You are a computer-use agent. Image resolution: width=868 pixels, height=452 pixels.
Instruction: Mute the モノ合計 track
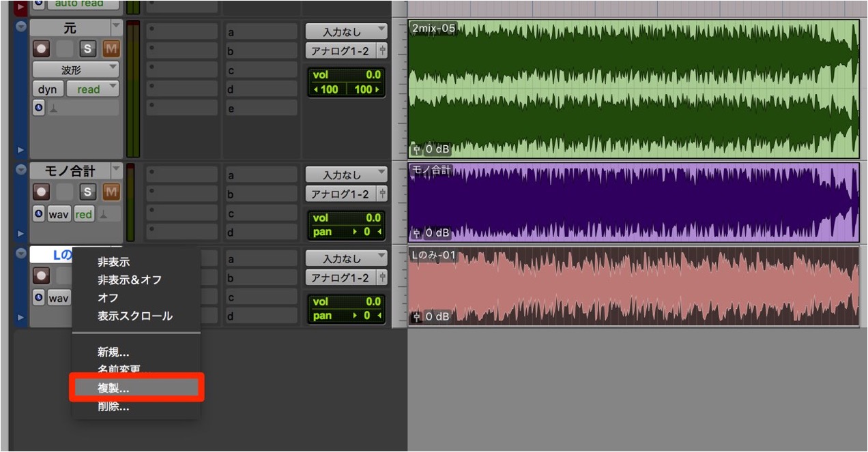coord(111,192)
